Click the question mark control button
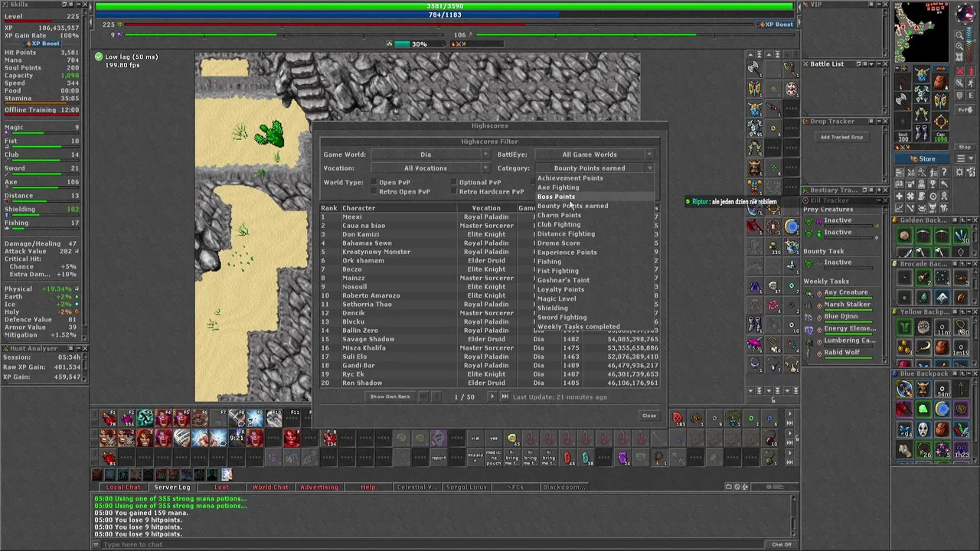Viewport: 980px width, 551px height. click(944, 172)
